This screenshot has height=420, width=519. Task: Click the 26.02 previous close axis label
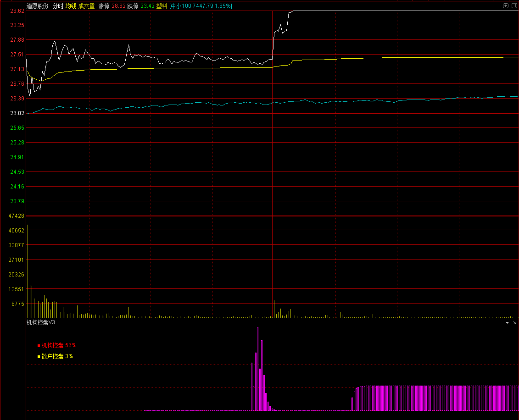(x=17, y=113)
